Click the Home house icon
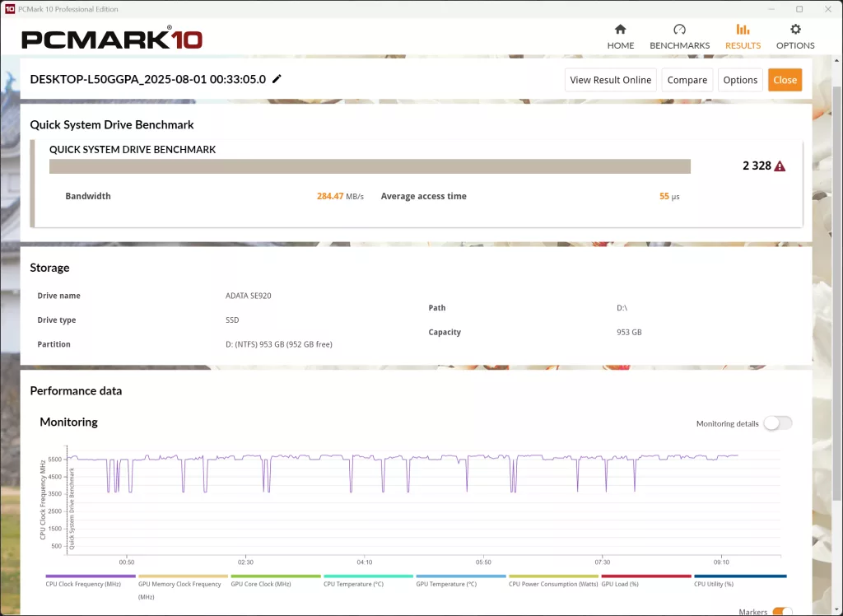The height and width of the screenshot is (616, 843). (621, 29)
